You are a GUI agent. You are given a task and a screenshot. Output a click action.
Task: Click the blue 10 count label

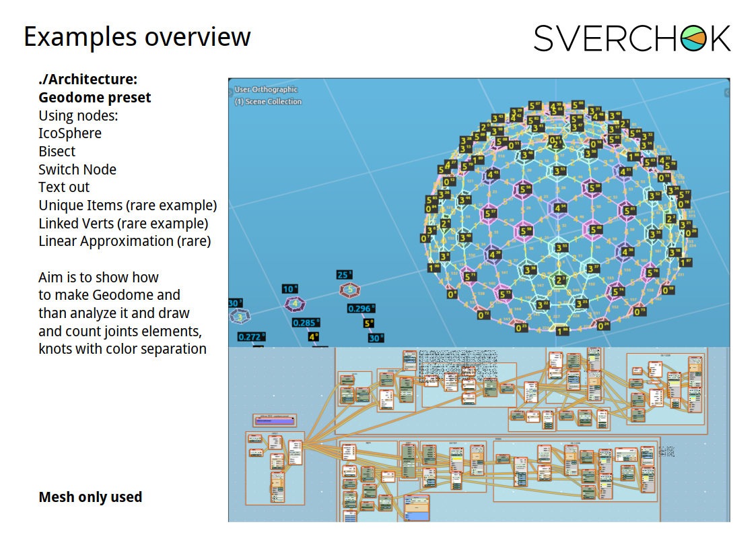(289, 289)
